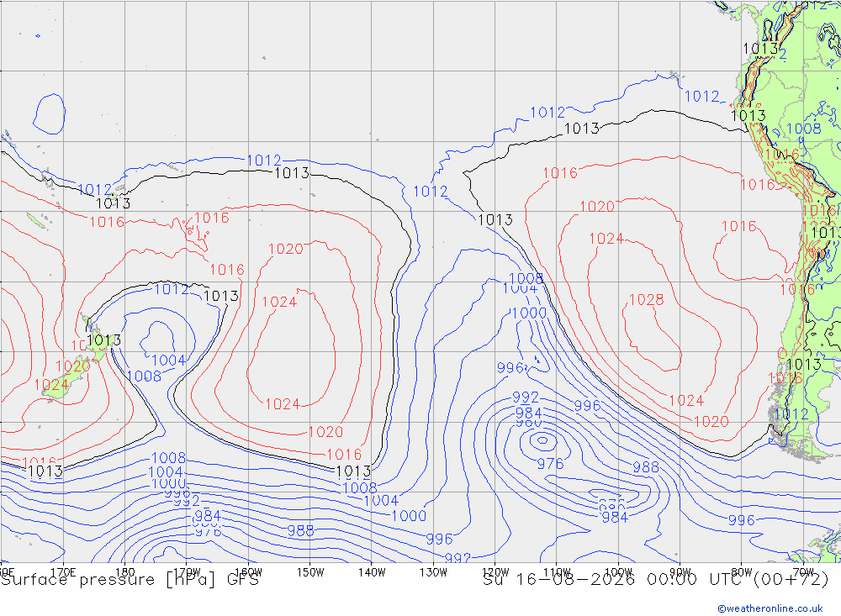Image resolution: width=841 pixels, height=616 pixels.
Task: Click the weatheronline.co.uk copyright link
Action: tap(770, 608)
